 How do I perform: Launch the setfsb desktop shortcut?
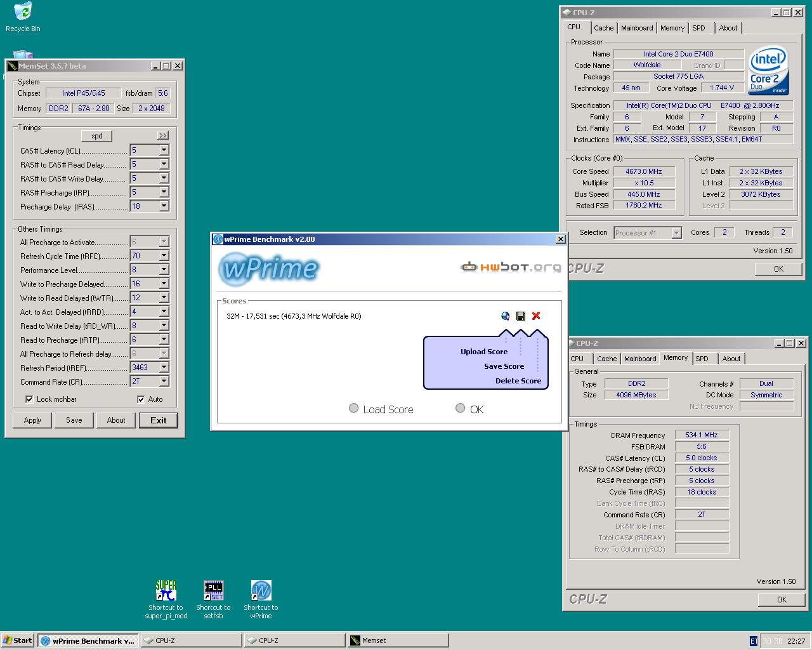point(213,599)
